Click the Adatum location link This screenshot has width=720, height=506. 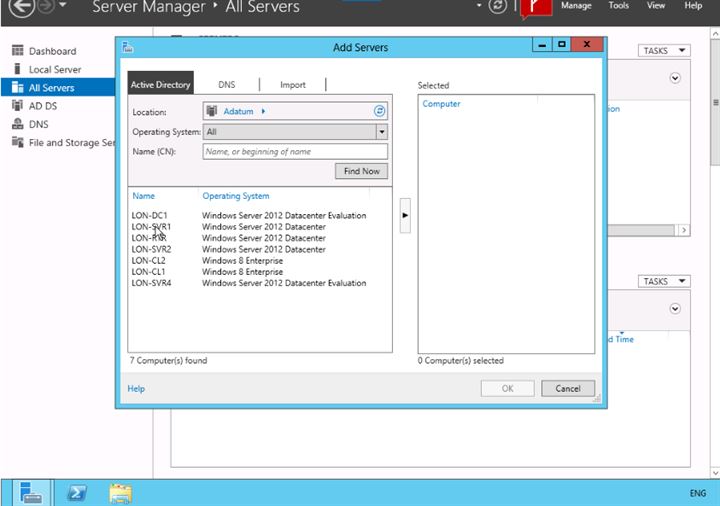pos(238,111)
